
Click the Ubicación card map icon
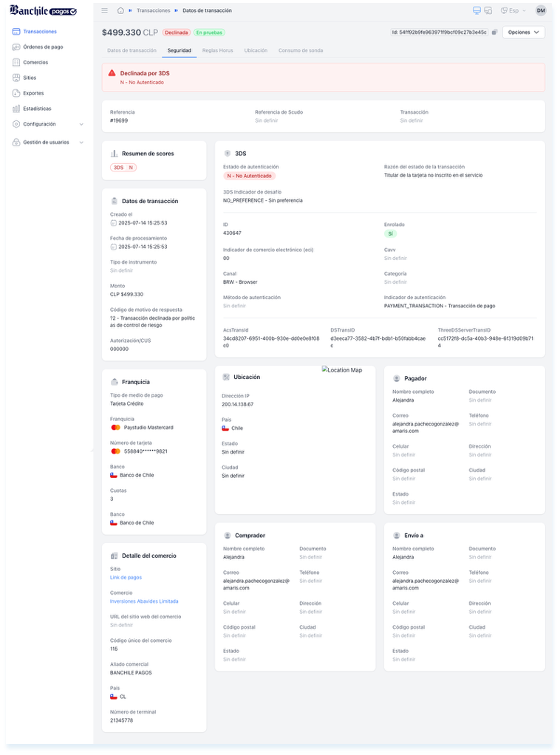pyautogui.click(x=226, y=377)
